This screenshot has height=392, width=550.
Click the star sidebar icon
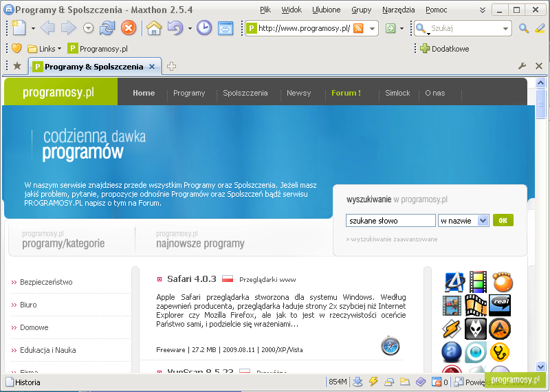point(17,66)
